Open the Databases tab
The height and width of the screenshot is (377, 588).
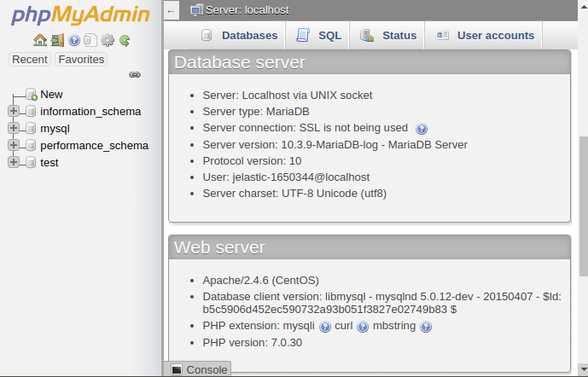pos(239,36)
